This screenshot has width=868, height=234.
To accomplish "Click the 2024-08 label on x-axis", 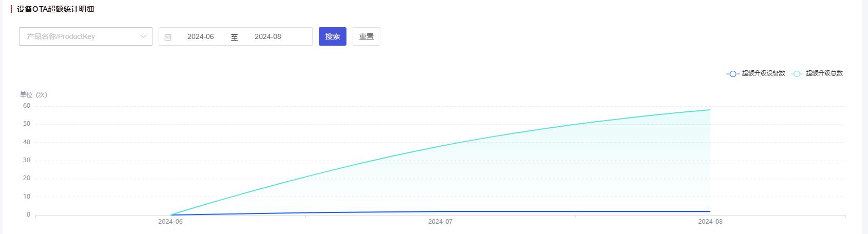I will click(x=710, y=222).
